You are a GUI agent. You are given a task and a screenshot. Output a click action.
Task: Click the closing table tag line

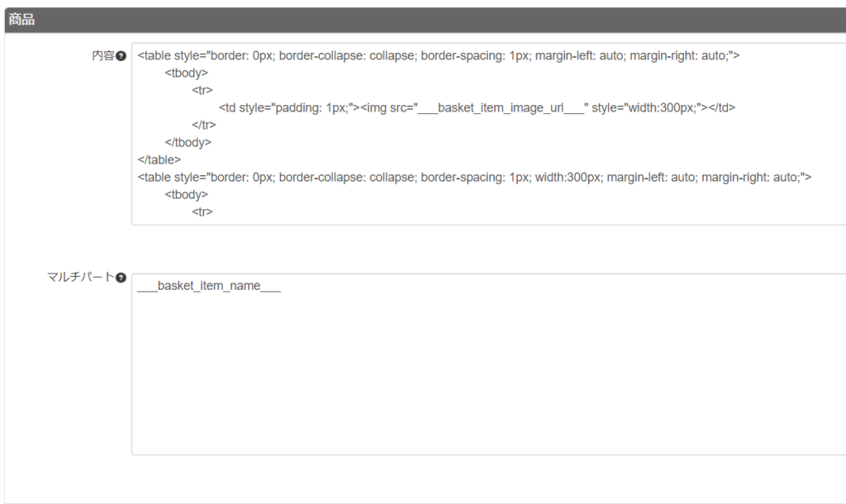pyautogui.click(x=159, y=159)
